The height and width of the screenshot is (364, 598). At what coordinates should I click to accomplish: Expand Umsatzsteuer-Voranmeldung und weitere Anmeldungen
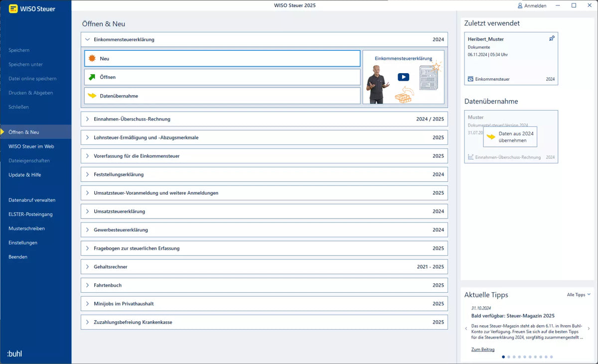pos(87,193)
